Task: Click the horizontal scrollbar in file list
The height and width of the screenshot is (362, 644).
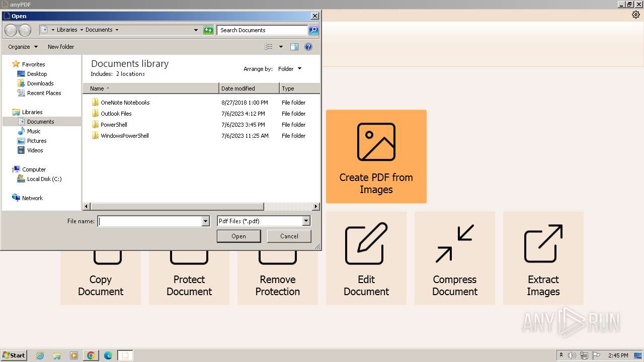Action: coord(177,207)
